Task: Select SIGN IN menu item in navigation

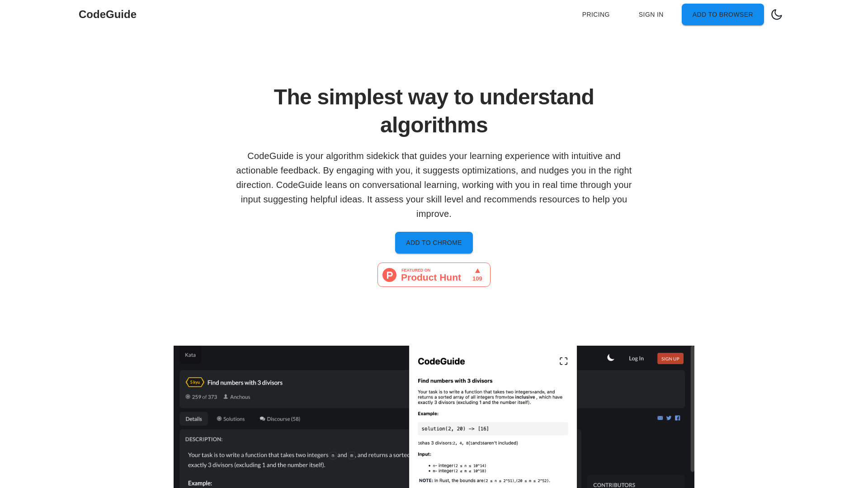Action: click(x=651, y=14)
